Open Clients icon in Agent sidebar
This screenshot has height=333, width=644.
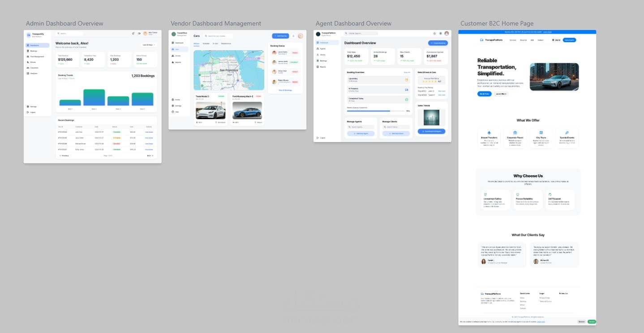pyautogui.click(x=318, y=55)
